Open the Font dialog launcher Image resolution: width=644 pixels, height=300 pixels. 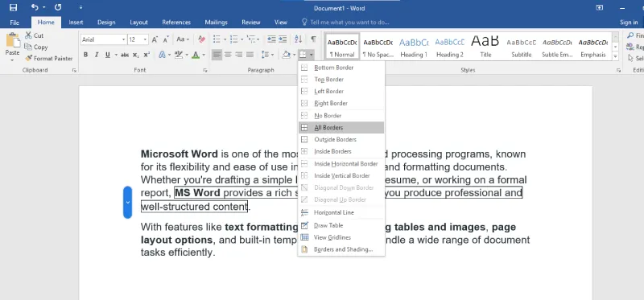pos(205,71)
